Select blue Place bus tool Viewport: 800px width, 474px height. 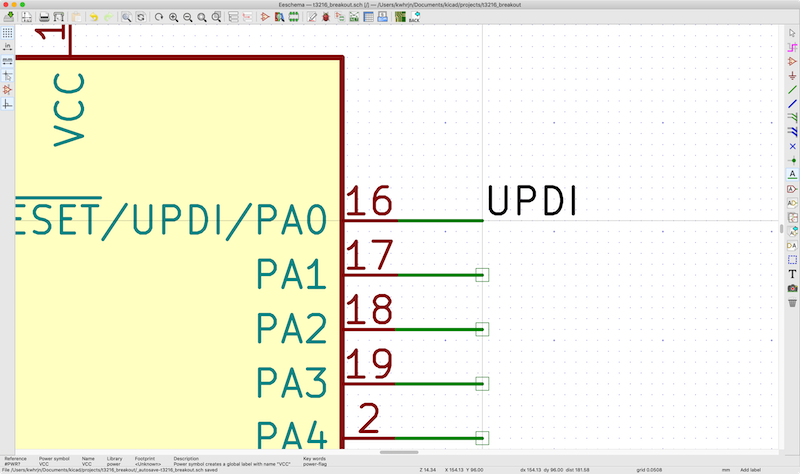pyautogui.click(x=792, y=105)
